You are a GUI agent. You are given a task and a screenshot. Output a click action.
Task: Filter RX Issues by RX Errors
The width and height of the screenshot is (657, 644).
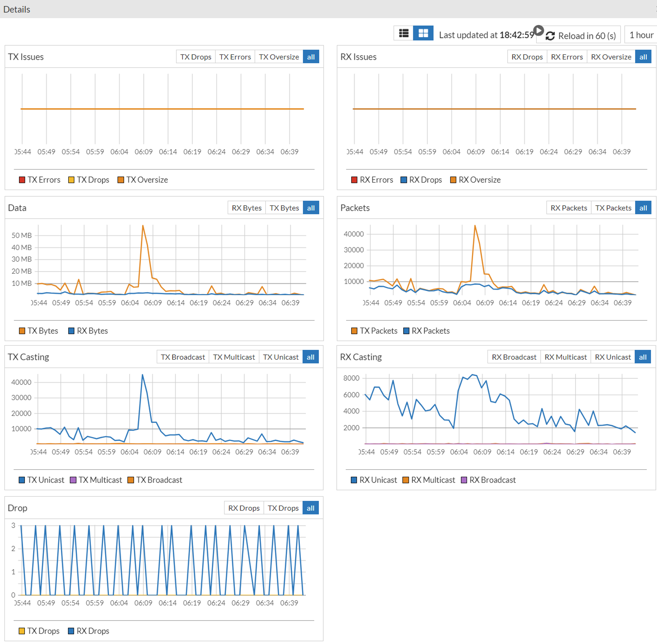click(567, 57)
